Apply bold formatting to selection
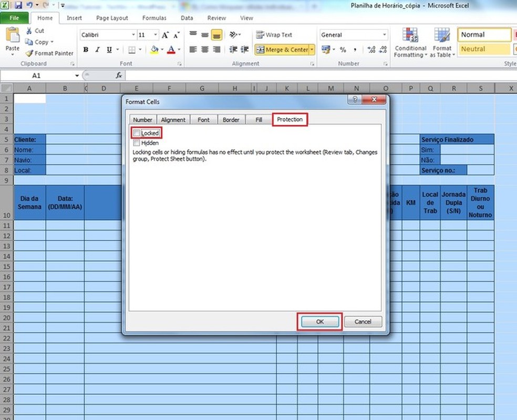The image size is (517, 420). tap(86, 49)
